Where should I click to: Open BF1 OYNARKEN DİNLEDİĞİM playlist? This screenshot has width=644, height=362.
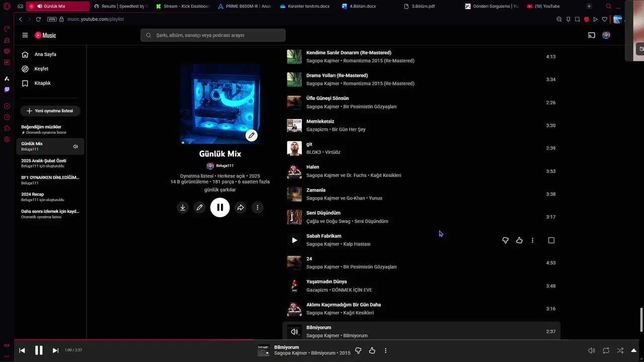50,180
